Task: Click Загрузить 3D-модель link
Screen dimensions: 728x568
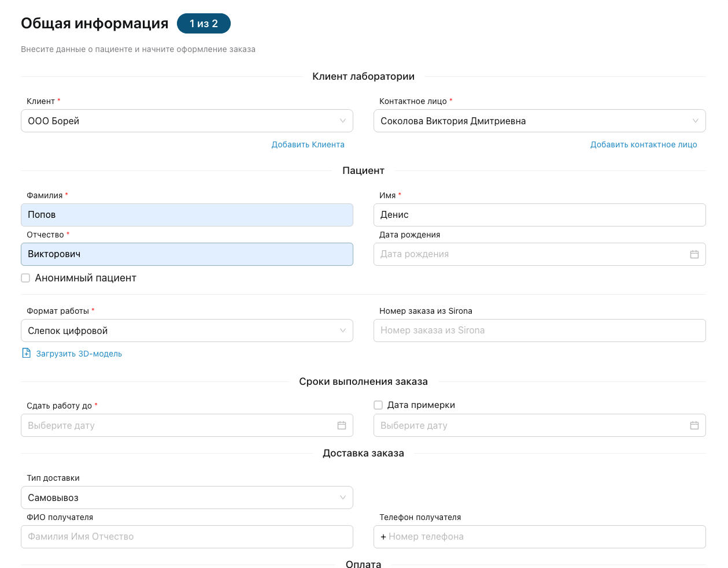Action: (x=79, y=354)
